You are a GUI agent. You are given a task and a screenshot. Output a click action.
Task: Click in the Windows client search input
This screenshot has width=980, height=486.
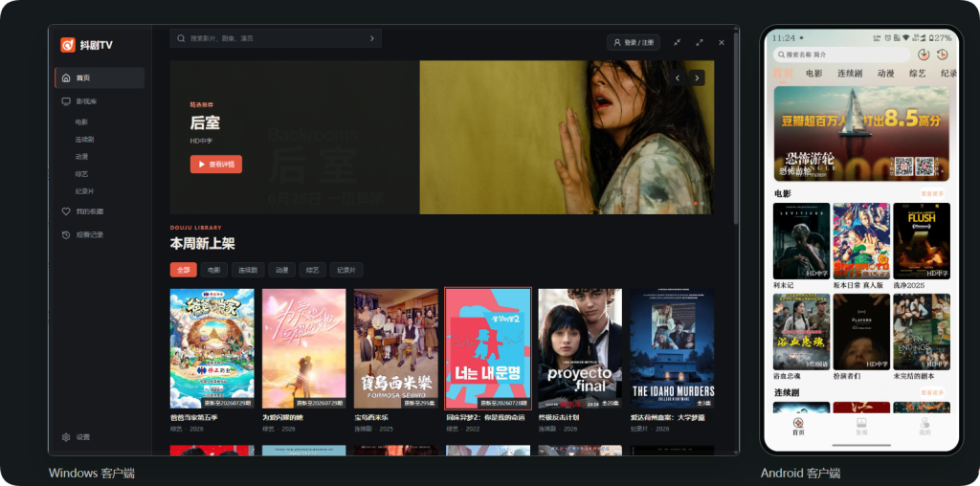tap(276, 38)
